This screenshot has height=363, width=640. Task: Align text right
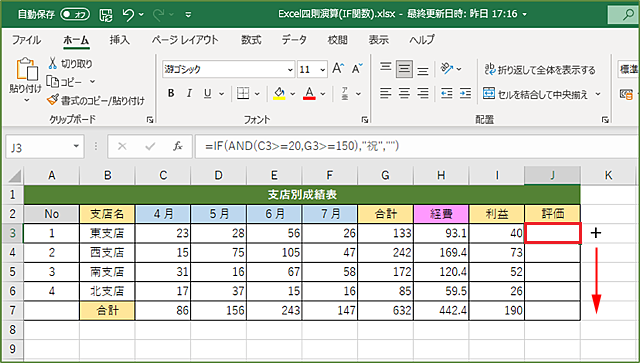(423, 94)
